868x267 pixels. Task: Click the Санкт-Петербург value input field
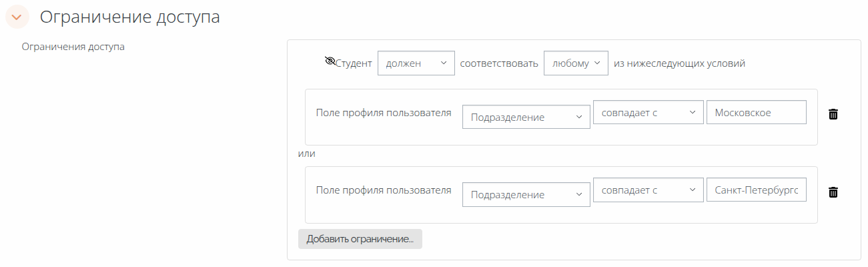pyautogui.click(x=756, y=190)
